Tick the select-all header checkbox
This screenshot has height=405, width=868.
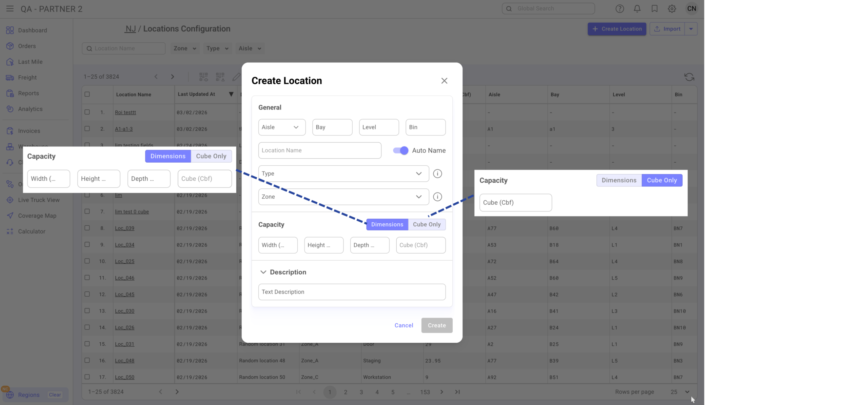point(87,94)
